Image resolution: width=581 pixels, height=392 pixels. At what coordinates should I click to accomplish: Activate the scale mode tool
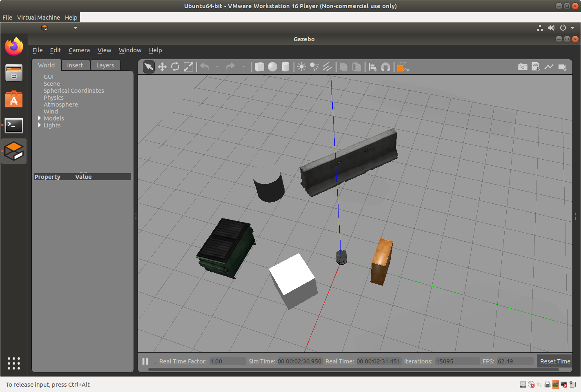pos(188,67)
